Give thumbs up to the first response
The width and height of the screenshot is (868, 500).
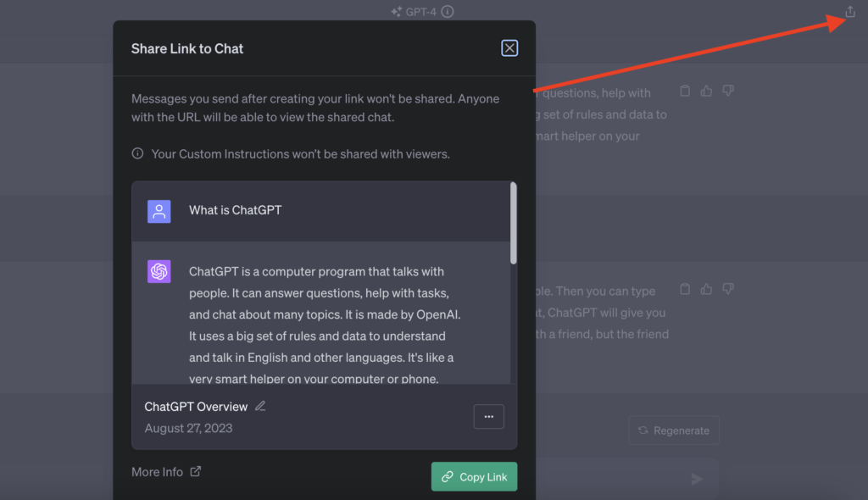[706, 91]
